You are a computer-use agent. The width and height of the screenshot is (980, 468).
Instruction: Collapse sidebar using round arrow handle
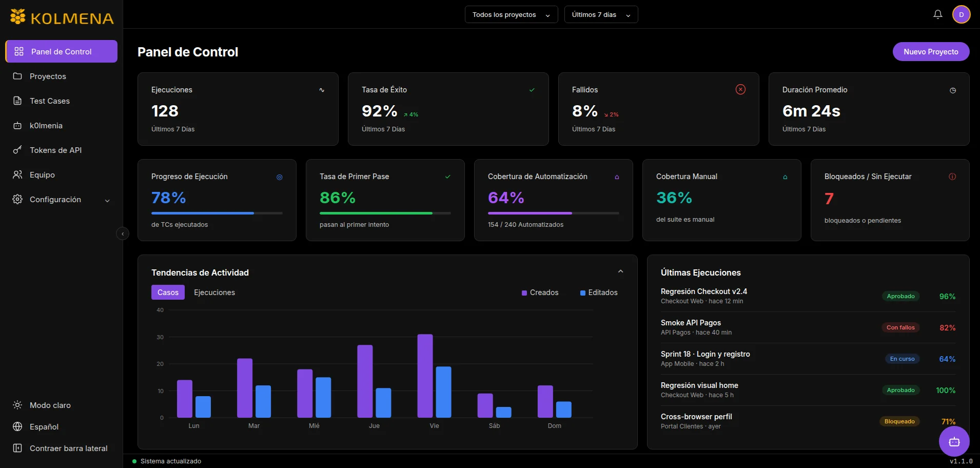123,234
